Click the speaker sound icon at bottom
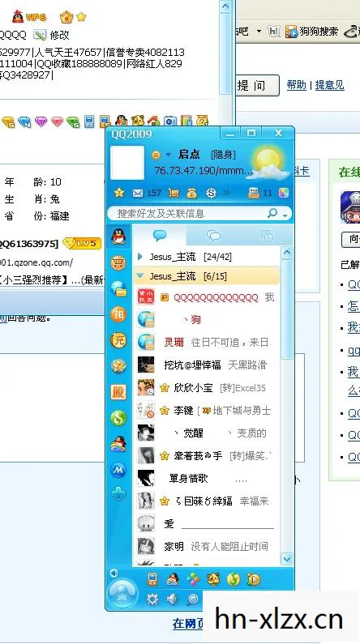Image resolution: width=360 pixels, height=644 pixels. (172, 599)
